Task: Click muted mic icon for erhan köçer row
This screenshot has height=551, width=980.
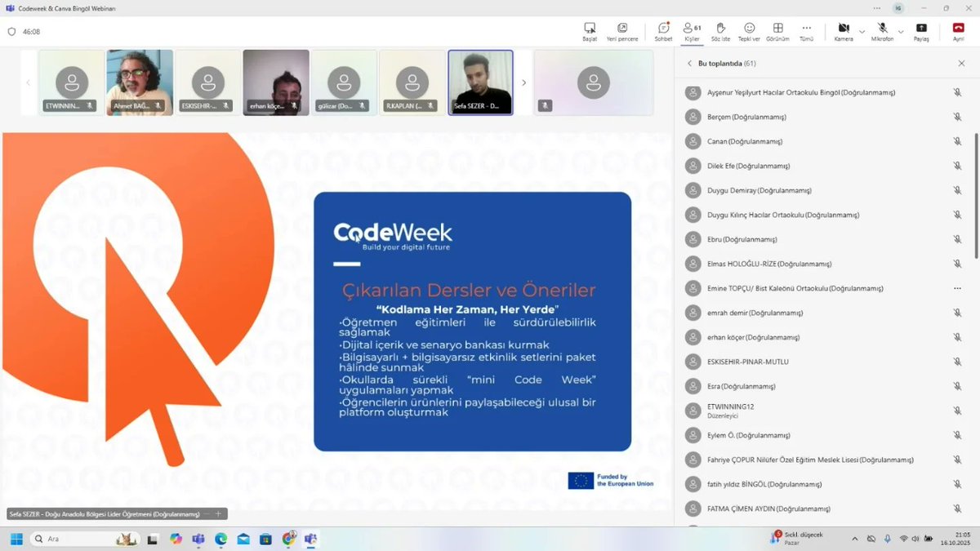Action: [957, 337]
